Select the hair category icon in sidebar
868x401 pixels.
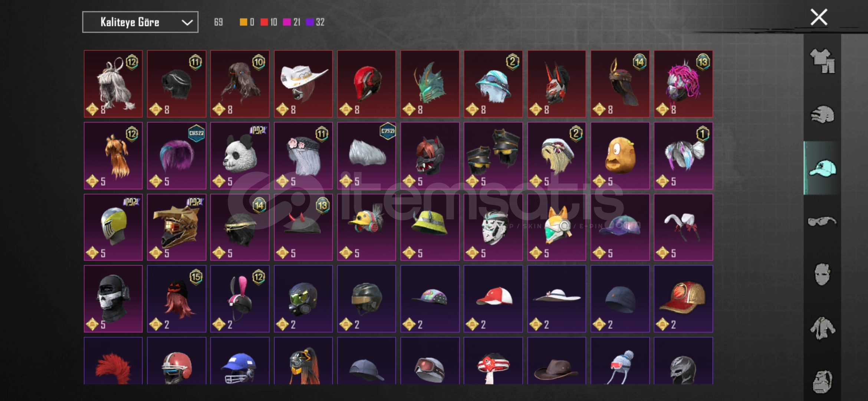click(x=822, y=114)
